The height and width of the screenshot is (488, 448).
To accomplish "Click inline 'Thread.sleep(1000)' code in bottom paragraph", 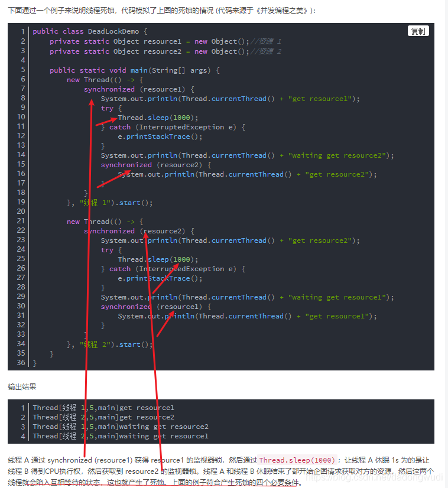I will pyautogui.click(x=297, y=460).
